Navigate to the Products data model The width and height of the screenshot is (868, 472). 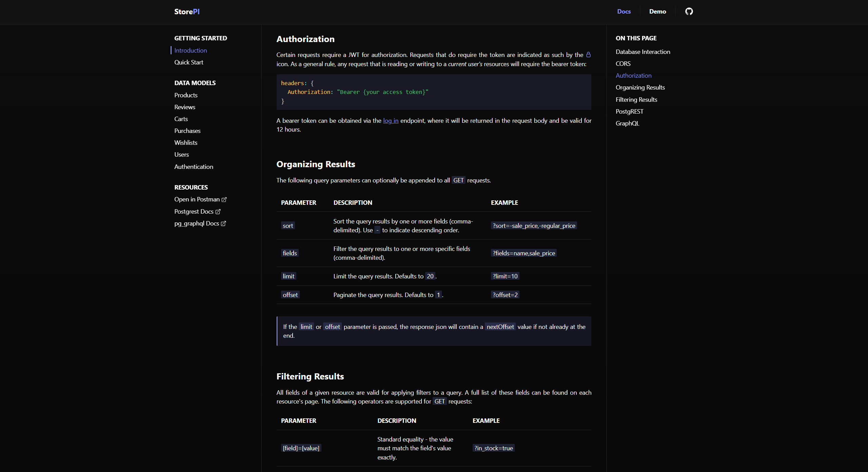[185, 95]
